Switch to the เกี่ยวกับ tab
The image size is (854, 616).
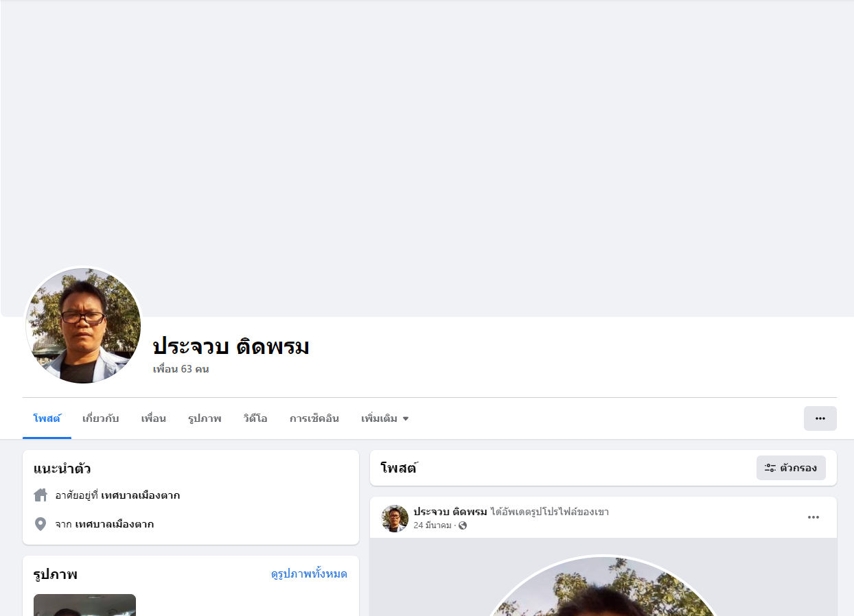(x=100, y=418)
